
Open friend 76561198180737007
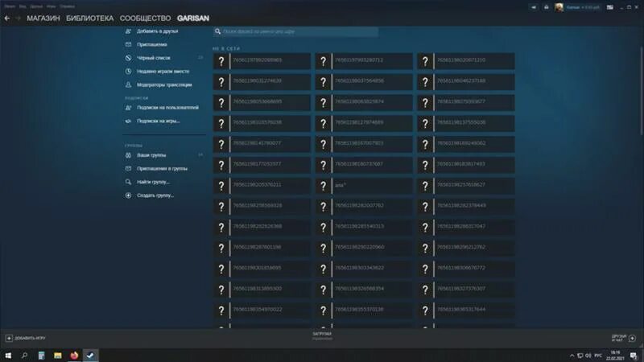364,165
